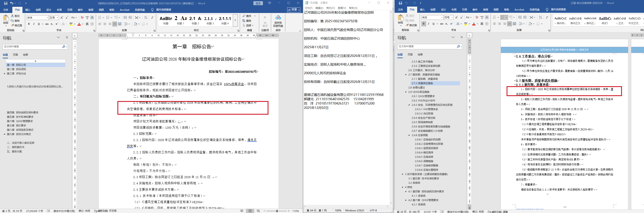Click Format Painter in right Word ribbon
Screen dimensions: 644x213
[x=411, y=25]
